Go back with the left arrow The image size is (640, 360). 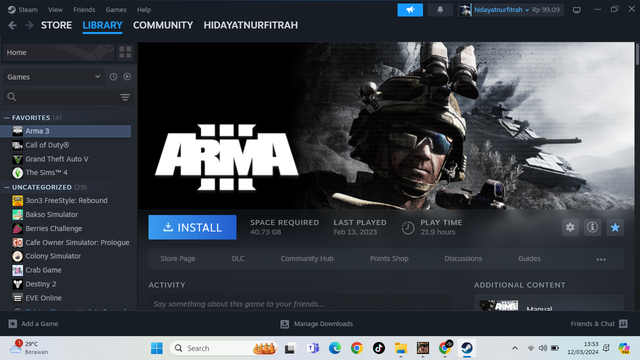click(x=12, y=25)
